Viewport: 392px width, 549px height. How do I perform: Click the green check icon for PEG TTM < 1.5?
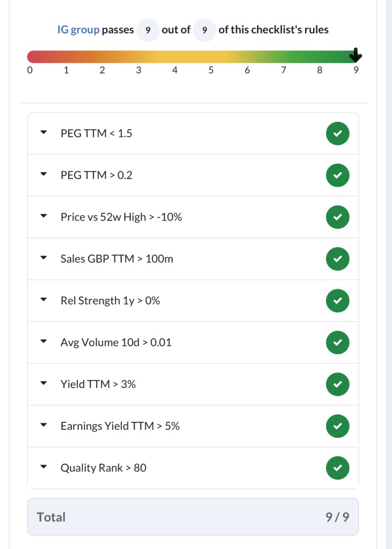[337, 134]
